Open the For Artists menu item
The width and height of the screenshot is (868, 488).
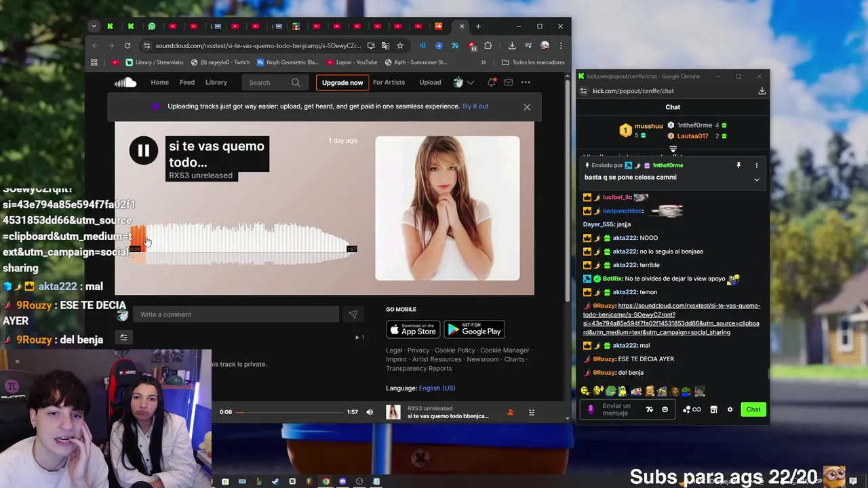[x=389, y=83]
